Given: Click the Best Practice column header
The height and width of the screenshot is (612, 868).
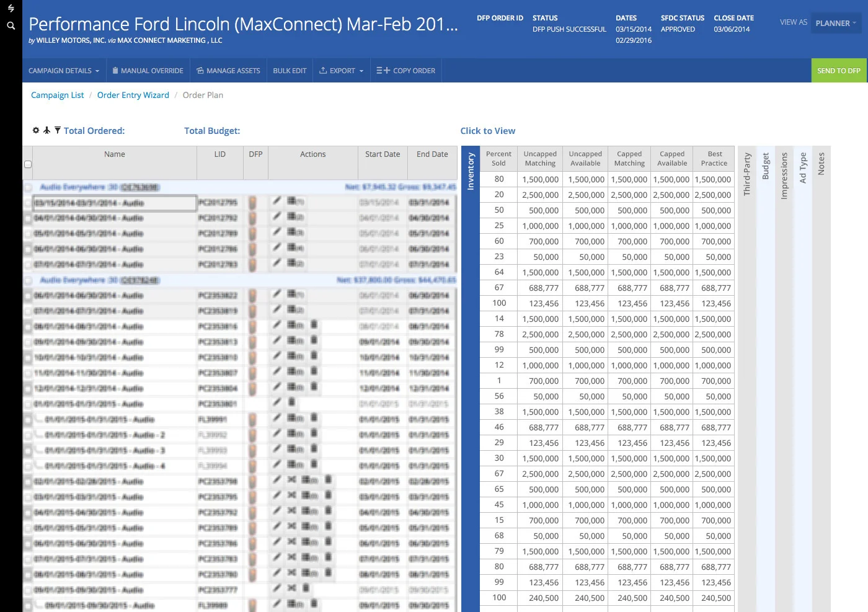Looking at the screenshot, I should pos(714,159).
